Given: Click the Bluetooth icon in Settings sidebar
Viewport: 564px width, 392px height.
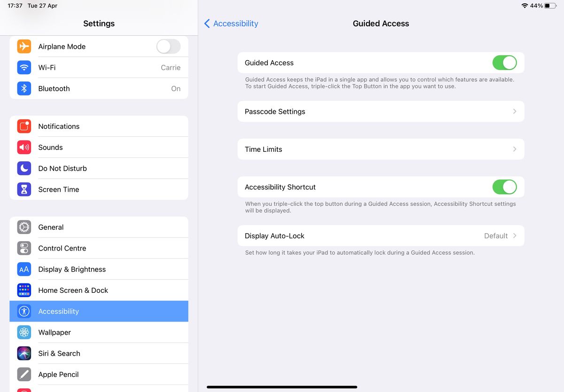Looking at the screenshot, I should point(24,88).
